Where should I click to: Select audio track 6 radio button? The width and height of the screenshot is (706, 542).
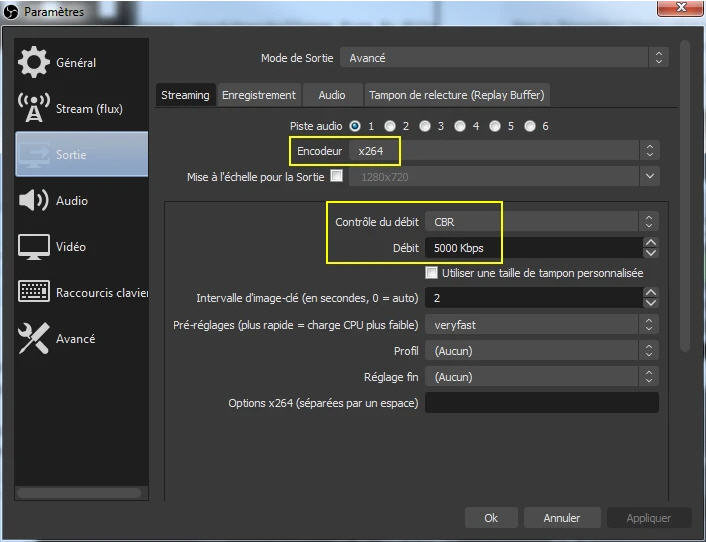point(530,126)
